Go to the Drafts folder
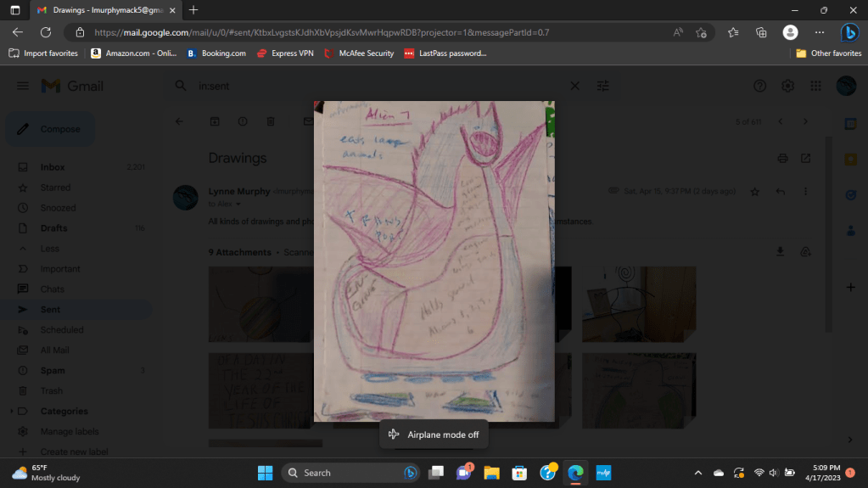Screen dimensions: 868x488 [x=53, y=228]
